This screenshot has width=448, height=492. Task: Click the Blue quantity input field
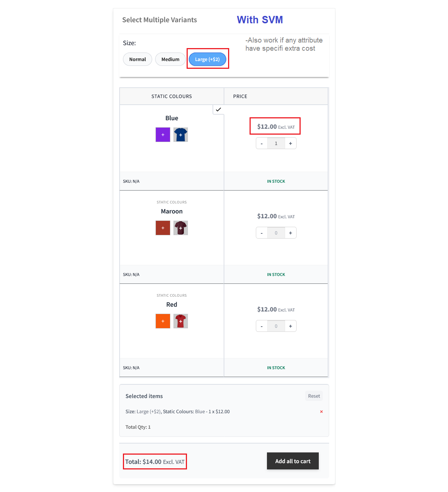tap(276, 144)
